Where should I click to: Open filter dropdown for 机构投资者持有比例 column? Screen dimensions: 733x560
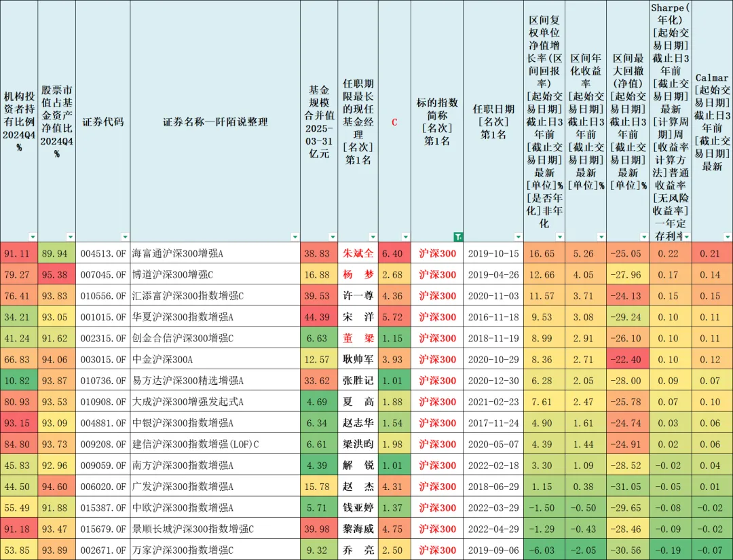click(x=33, y=237)
